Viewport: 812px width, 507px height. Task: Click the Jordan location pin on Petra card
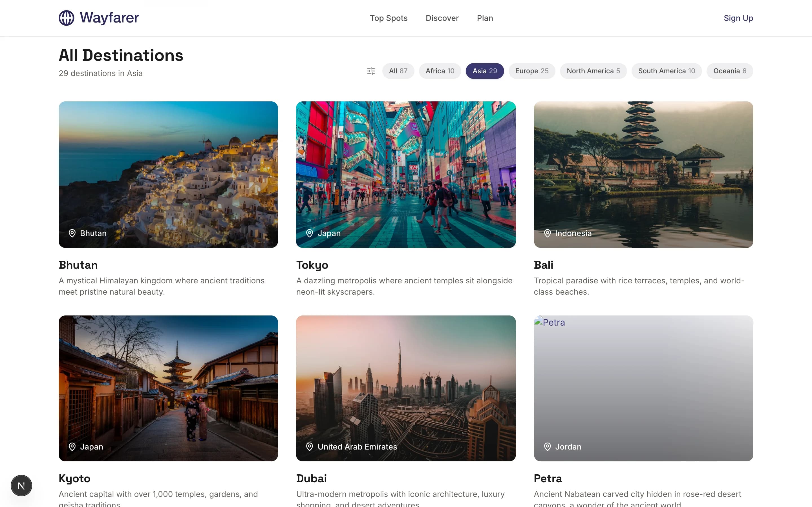(x=547, y=447)
